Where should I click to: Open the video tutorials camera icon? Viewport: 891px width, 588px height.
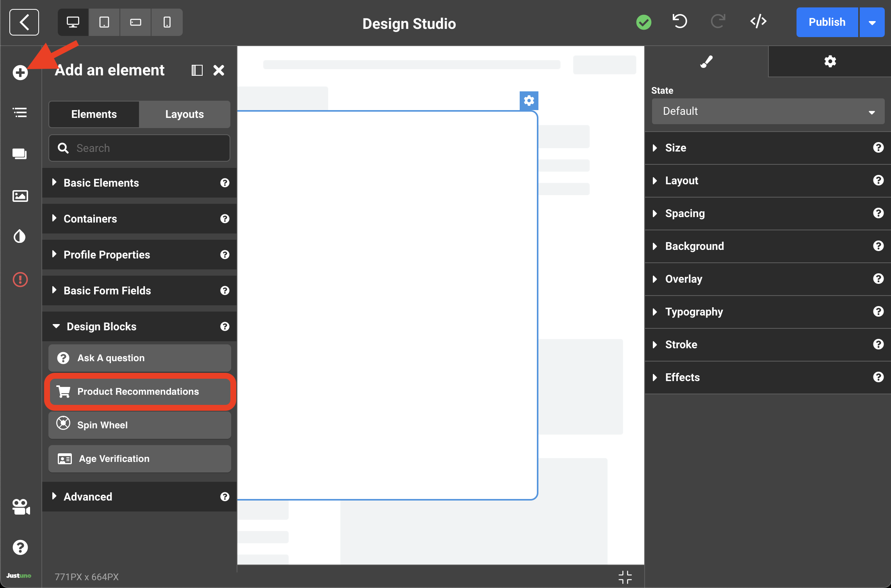pos(21,507)
